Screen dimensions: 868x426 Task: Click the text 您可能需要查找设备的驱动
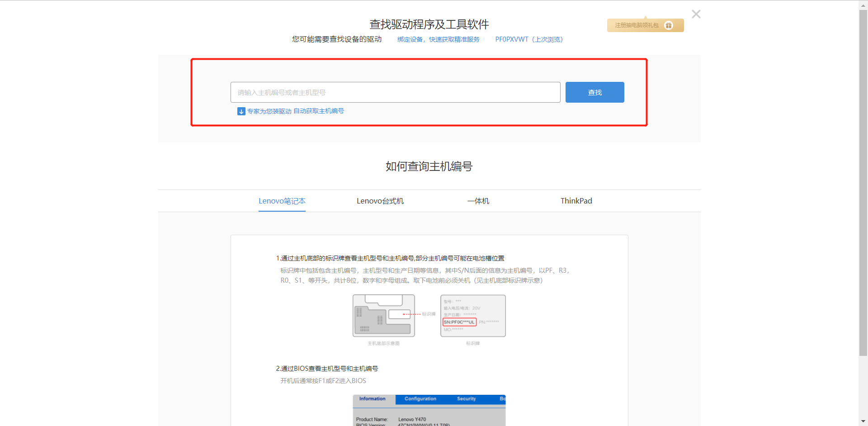coord(337,39)
